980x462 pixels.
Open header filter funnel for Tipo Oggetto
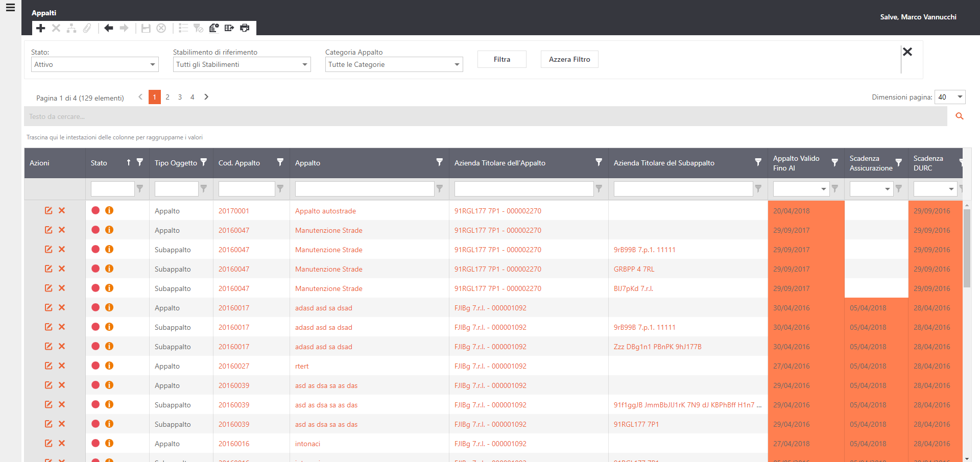(x=204, y=162)
